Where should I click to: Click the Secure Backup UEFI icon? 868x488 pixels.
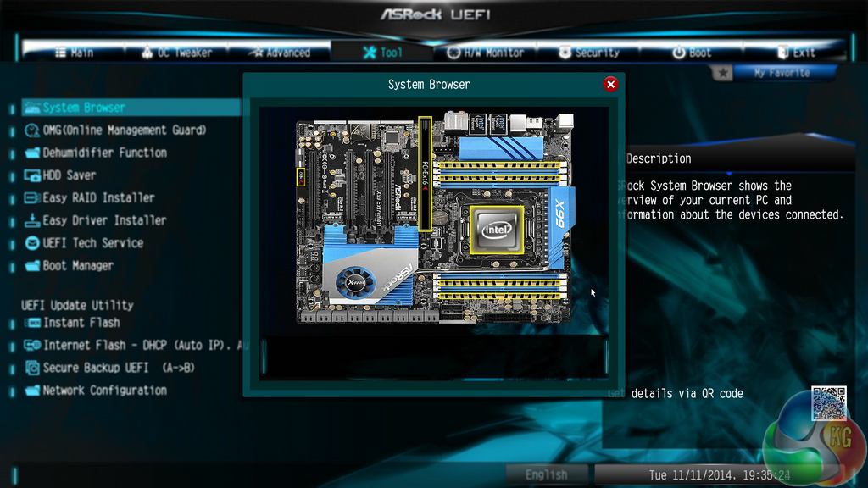pos(32,368)
